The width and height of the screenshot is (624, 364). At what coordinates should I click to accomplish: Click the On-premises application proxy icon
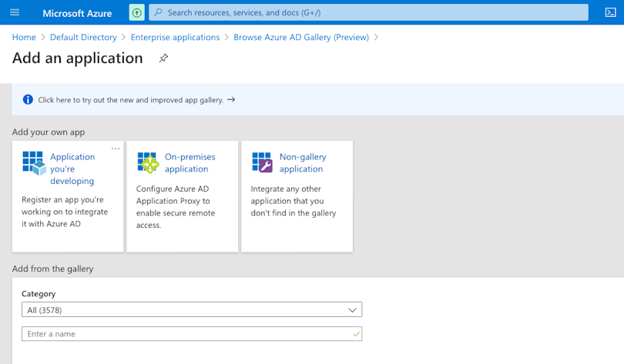[149, 162]
